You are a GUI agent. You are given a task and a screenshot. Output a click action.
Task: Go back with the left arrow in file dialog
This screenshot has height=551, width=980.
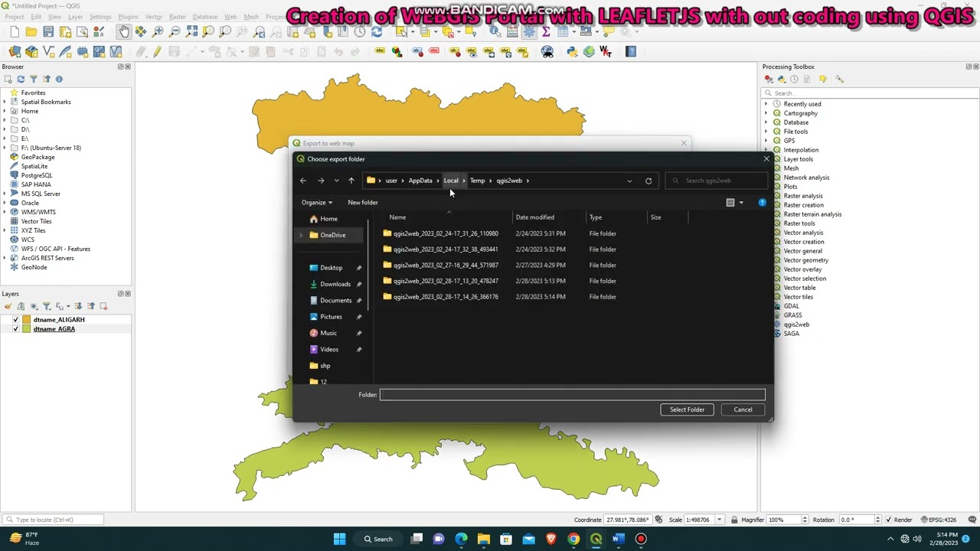coord(303,181)
